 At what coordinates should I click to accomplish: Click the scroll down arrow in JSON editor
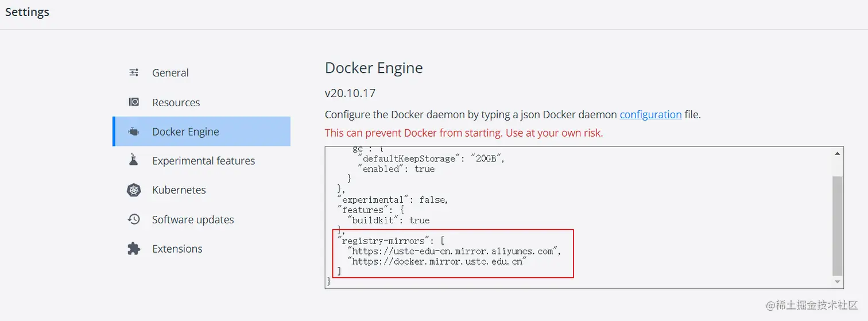[838, 282]
